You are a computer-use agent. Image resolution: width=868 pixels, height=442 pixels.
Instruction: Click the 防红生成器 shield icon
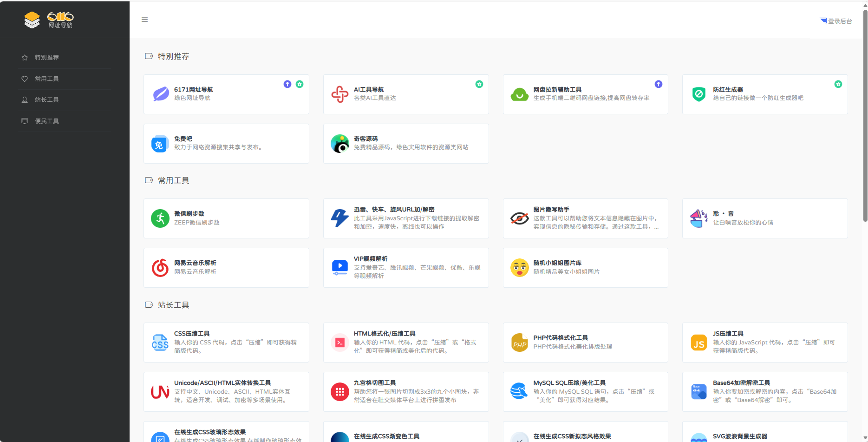point(699,93)
